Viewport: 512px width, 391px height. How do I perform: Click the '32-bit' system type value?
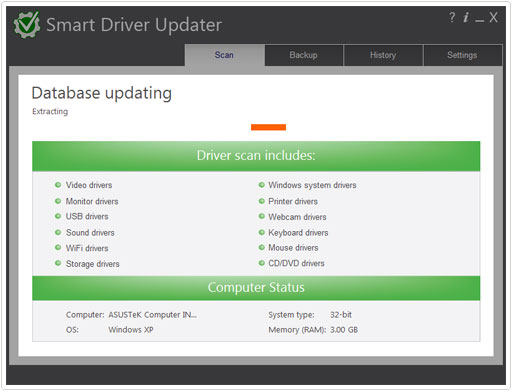pos(341,315)
